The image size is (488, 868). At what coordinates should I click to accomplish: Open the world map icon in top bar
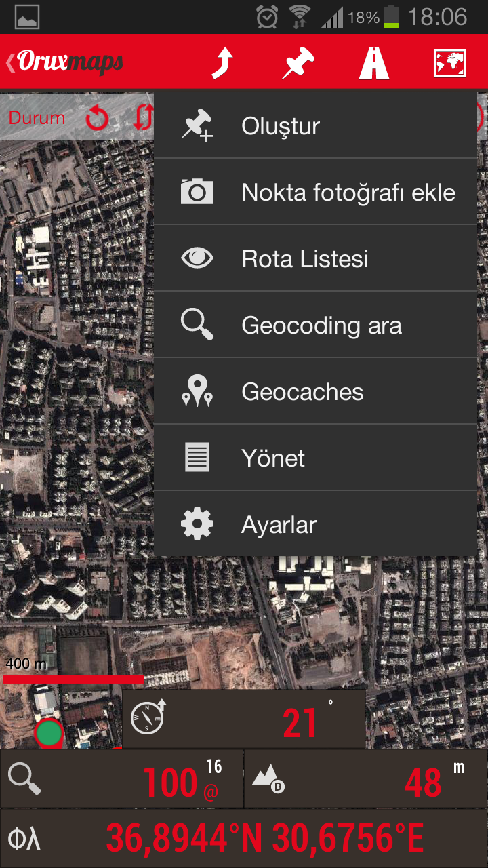[x=450, y=63]
